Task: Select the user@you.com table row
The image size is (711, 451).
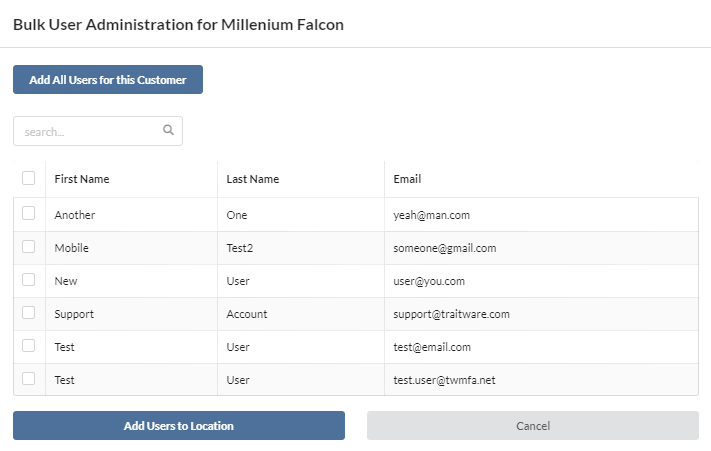Action: (x=356, y=281)
